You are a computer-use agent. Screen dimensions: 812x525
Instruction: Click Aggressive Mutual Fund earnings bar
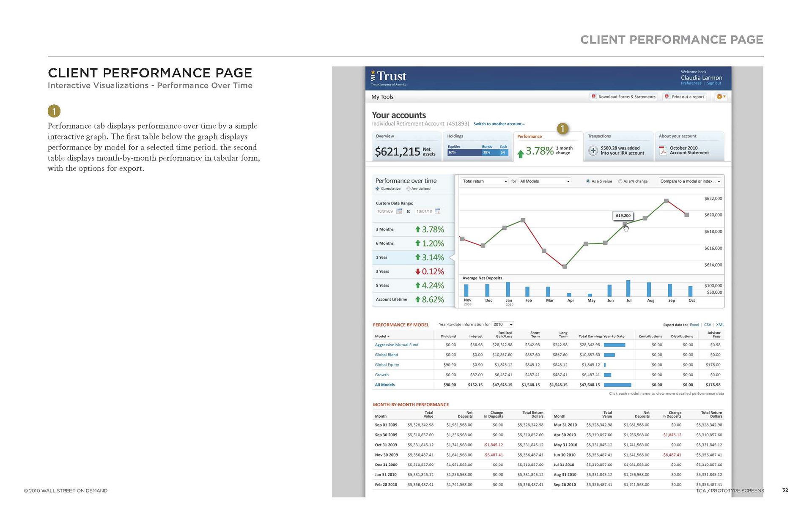point(614,345)
